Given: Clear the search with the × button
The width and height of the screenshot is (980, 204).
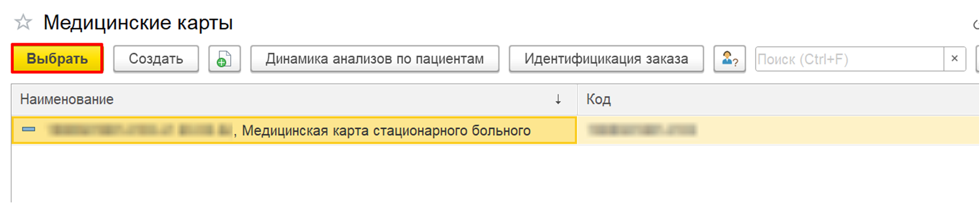Looking at the screenshot, I should 955,59.
